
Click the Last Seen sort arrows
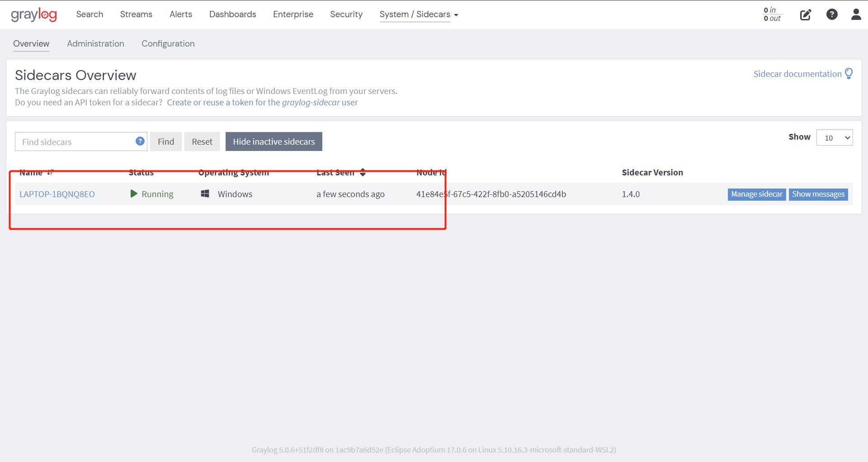pos(363,172)
